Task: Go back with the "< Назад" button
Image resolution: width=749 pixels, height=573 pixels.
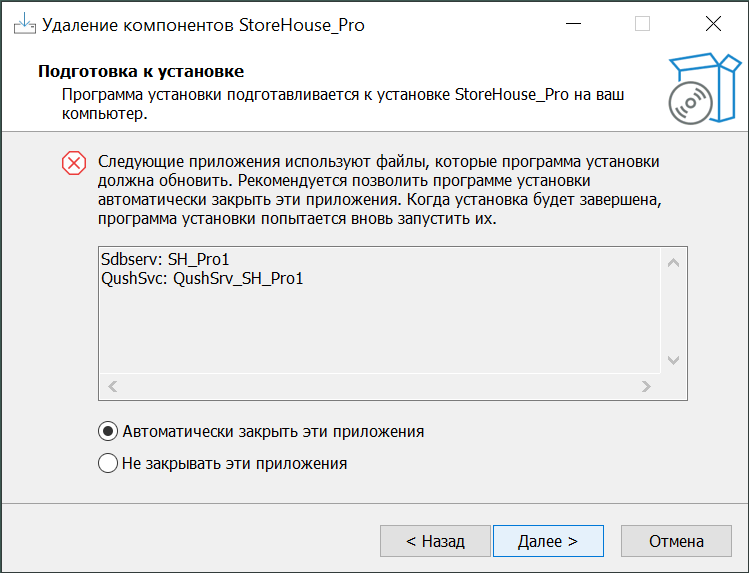Action: click(x=435, y=541)
